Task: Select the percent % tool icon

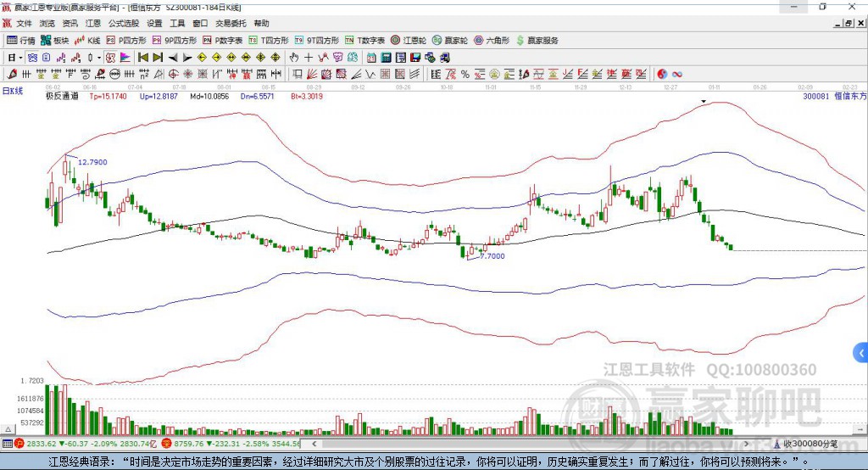Action: [x=465, y=75]
